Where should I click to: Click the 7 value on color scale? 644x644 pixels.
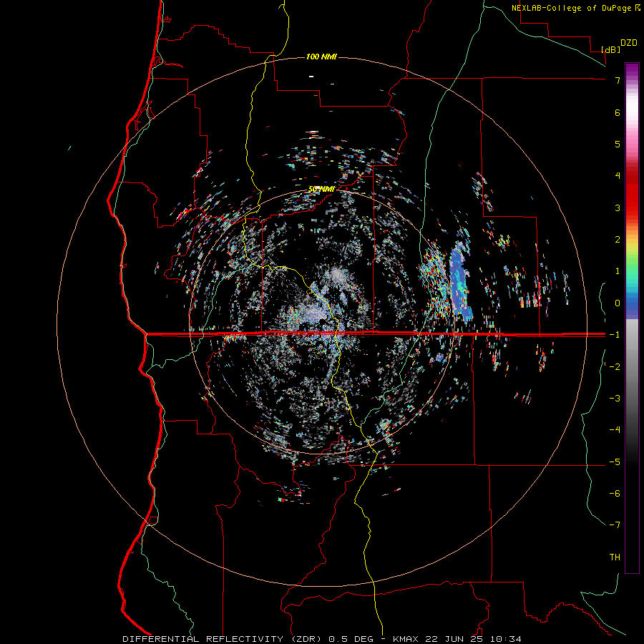click(x=618, y=80)
